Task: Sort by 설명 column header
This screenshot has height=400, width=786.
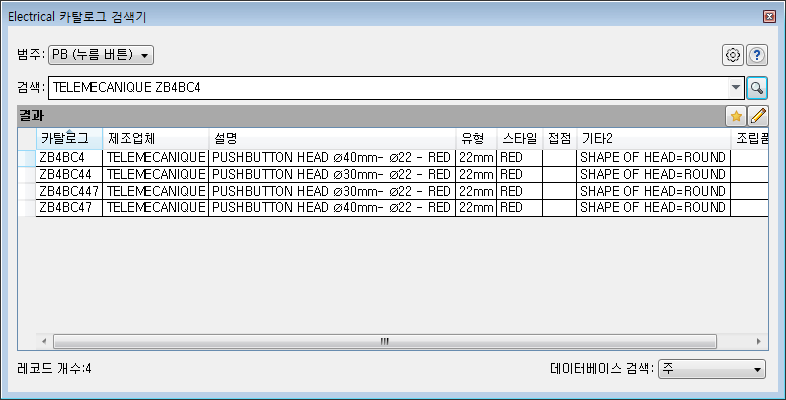Action: coord(332,139)
